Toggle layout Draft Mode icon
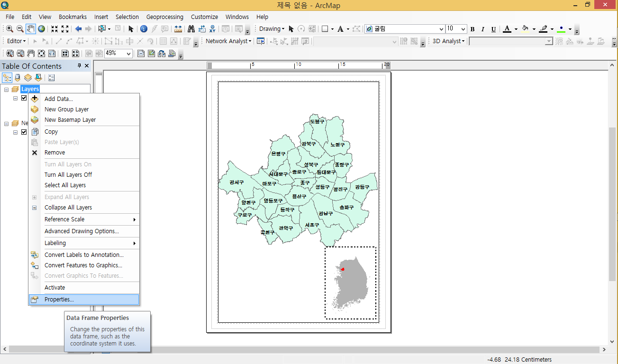The height and width of the screenshot is (364, 618). (x=141, y=54)
